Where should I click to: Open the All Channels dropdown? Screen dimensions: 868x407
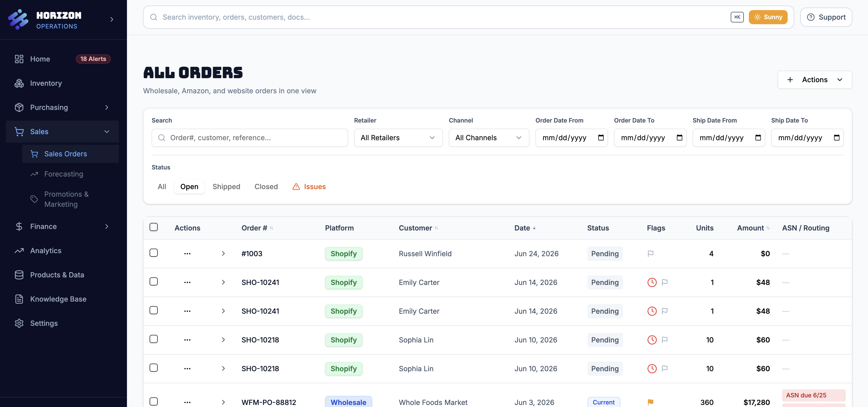click(489, 138)
